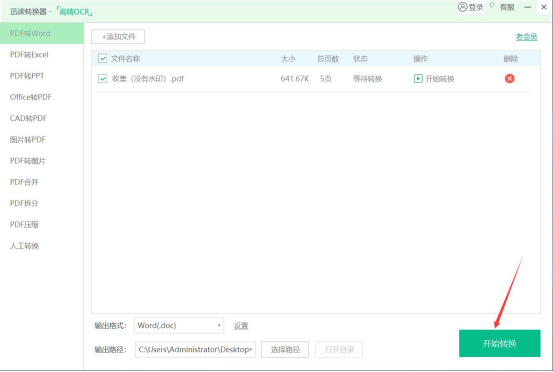Click the membership link at top right
Image resolution: width=553 pixels, height=372 pixels.
(526, 37)
